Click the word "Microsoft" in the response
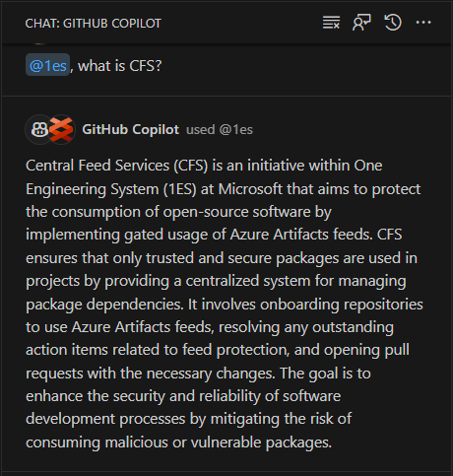Screen dimensions: 453x476 (250, 189)
